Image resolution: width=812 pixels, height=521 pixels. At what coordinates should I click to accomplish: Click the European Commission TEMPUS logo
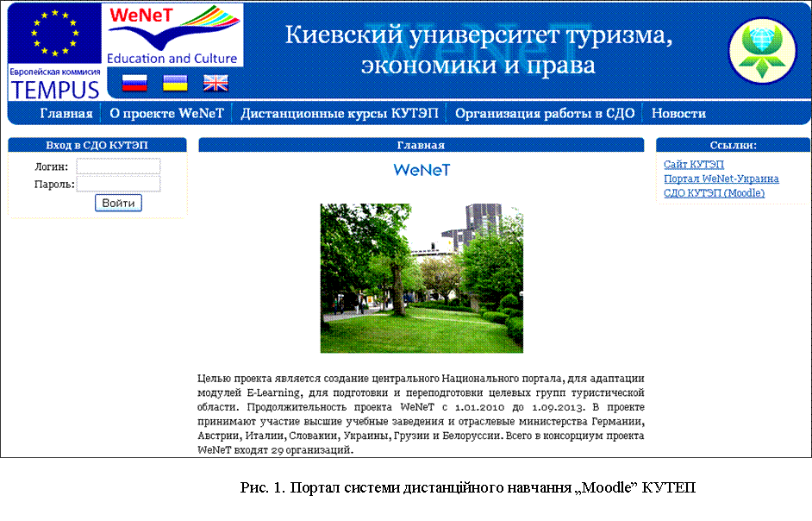pos(54,52)
